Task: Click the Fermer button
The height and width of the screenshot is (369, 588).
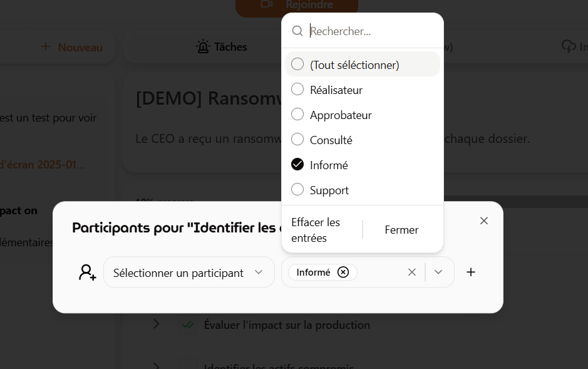Action: click(401, 230)
